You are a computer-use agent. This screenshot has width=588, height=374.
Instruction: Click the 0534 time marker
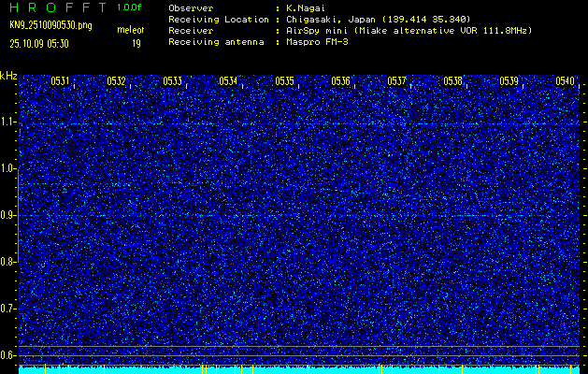[228, 81]
